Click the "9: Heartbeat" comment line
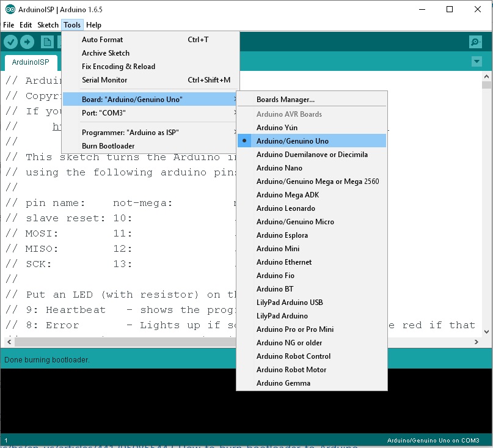 pos(121,310)
